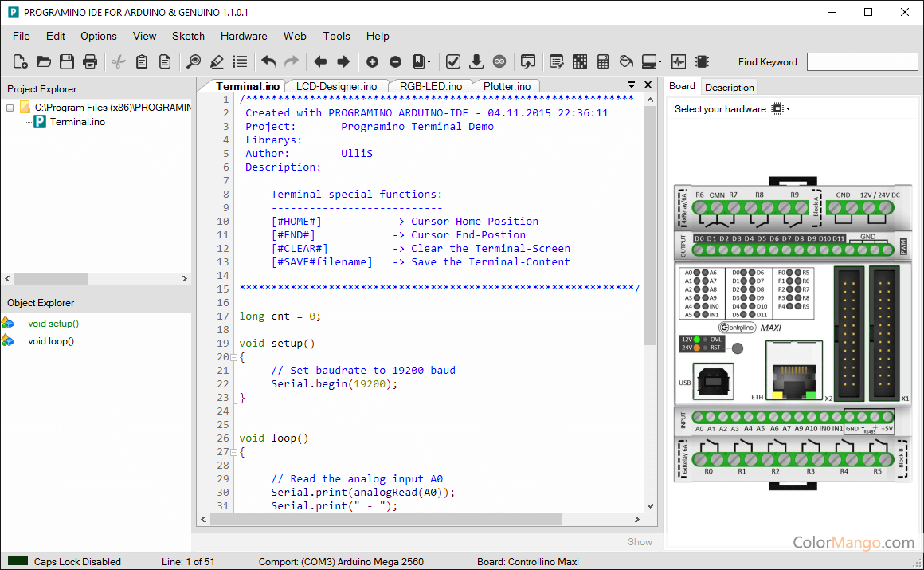
Task: Verify the sketch with the checkmark icon
Action: click(453, 61)
